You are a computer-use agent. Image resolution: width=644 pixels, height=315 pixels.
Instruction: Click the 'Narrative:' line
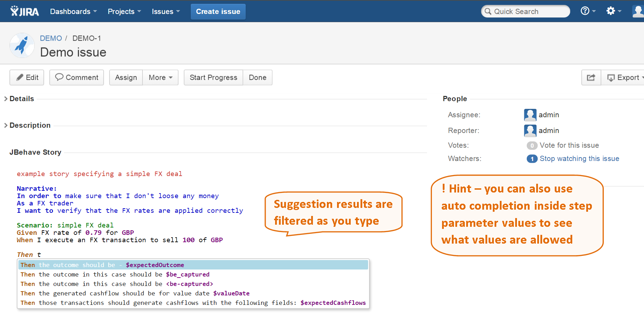coord(37,188)
